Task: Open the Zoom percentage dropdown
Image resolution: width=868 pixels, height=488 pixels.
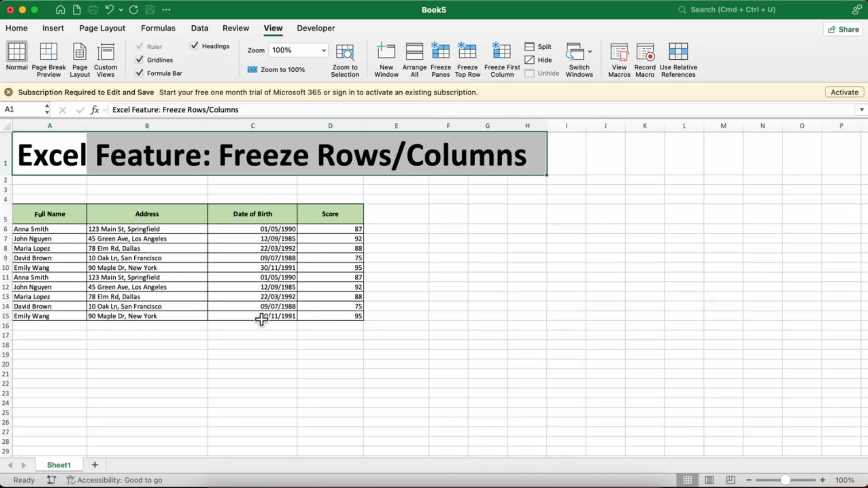Action: click(324, 50)
